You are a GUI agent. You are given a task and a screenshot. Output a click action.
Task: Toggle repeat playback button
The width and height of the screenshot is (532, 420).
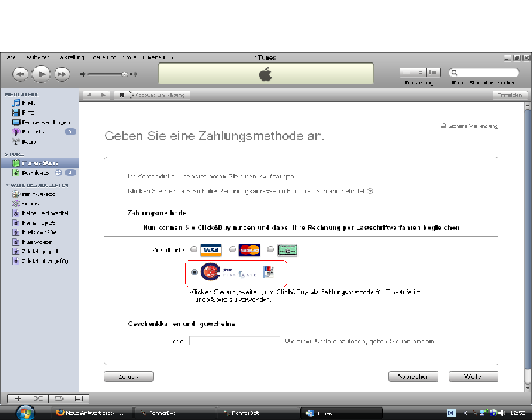click(58, 399)
